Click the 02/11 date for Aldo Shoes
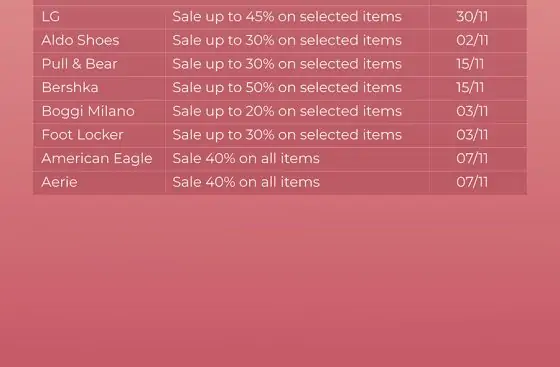This screenshot has width=560, height=367. (x=472, y=40)
